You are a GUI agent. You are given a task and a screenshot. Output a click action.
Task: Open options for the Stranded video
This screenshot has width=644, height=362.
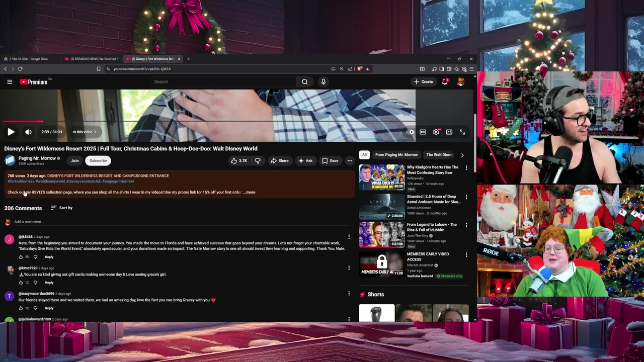(466, 197)
